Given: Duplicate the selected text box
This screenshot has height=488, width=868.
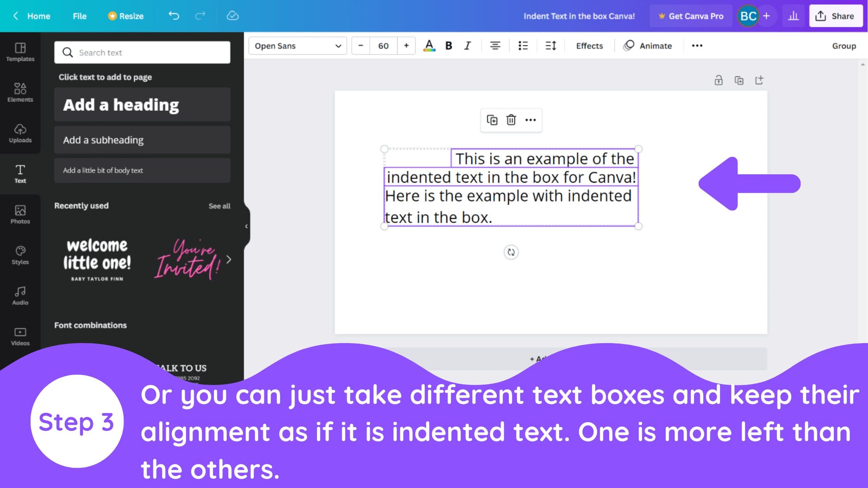Looking at the screenshot, I should point(492,120).
